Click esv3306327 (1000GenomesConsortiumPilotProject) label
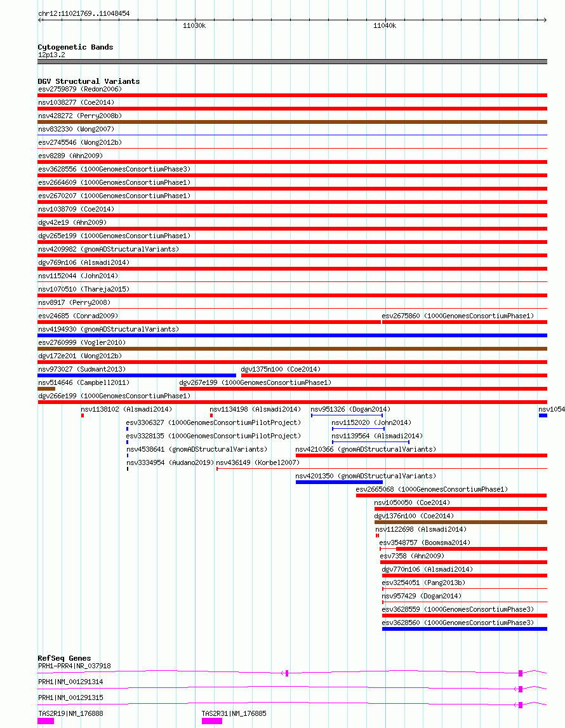Screen dimensions: 565x728 point(213,423)
